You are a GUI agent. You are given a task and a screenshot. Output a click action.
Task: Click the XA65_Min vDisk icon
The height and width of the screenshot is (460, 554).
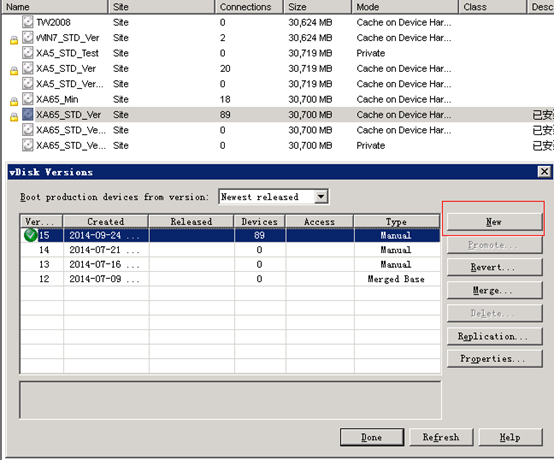pyautogui.click(x=28, y=99)
